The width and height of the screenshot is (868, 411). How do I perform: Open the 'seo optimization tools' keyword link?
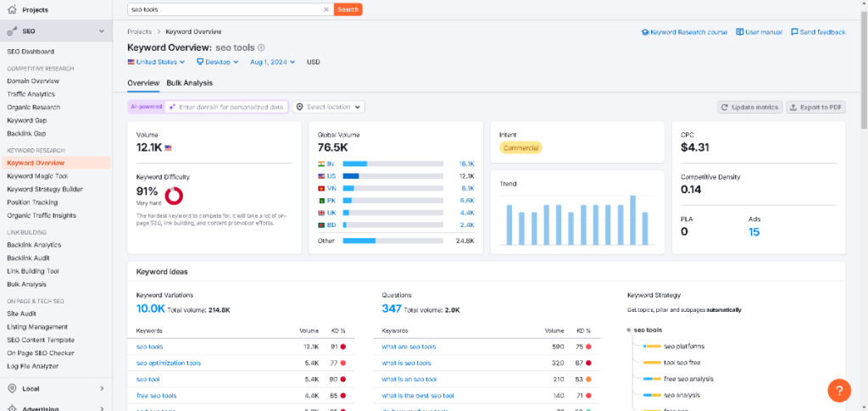169,363
